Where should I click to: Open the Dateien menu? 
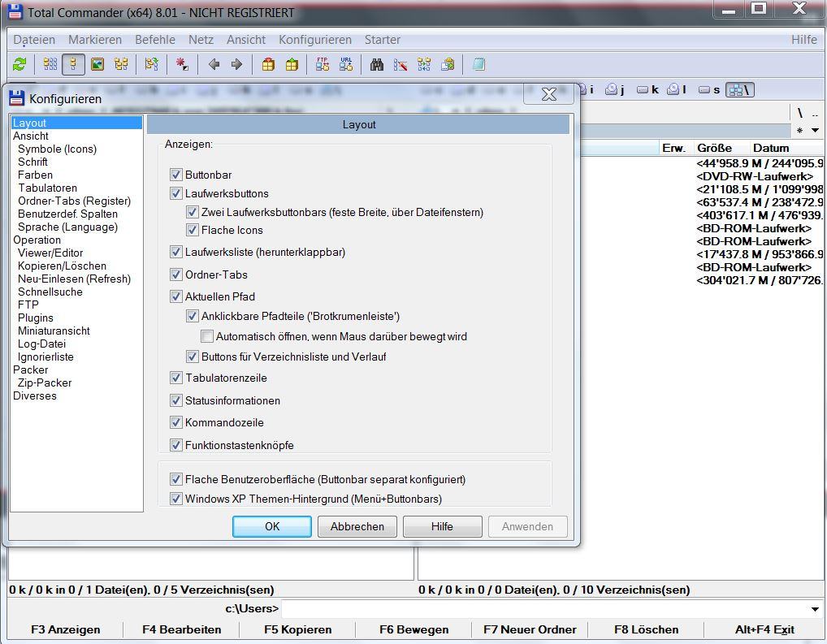34,40
